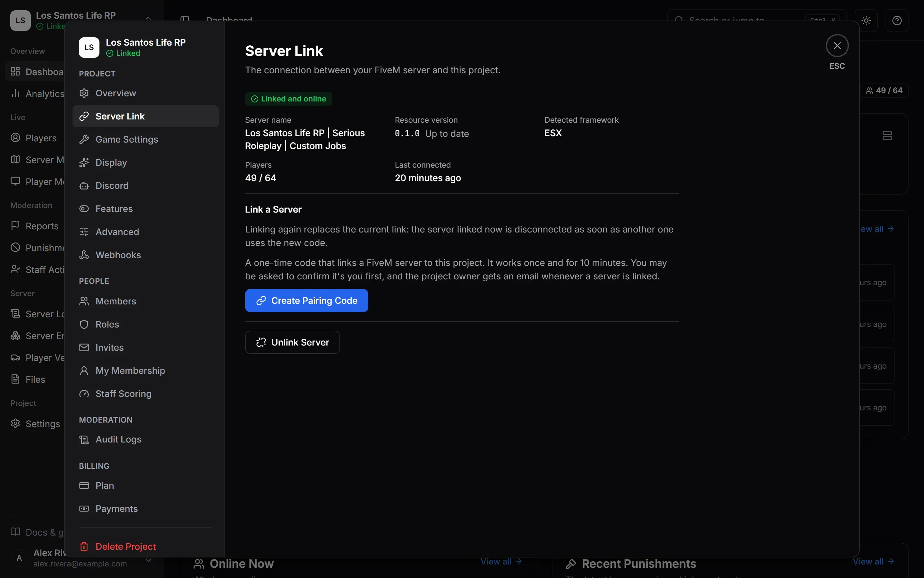
Task: Expand the Alex Rivera account menu chevron
Action: click(148, 560)
